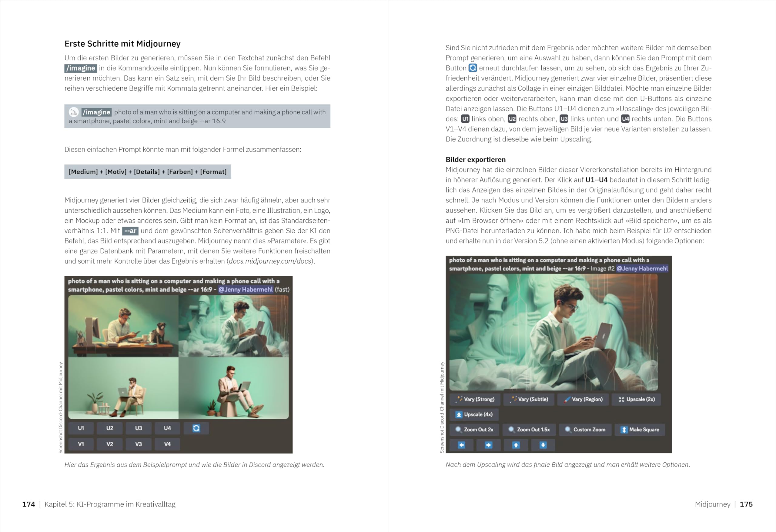Viewport: 776px width, 532px height.
Task: Click the Zoom Out 2x button
Action: pyautogui.click(x=474, y=430)
